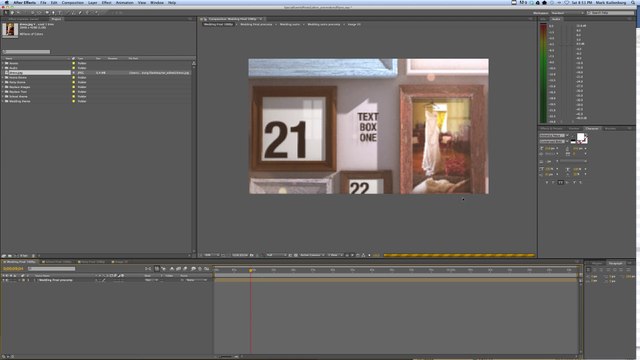The height and width of the screenshot is (360, 640).
Task: Click the Project panel search field
Action: coord(27,52)
